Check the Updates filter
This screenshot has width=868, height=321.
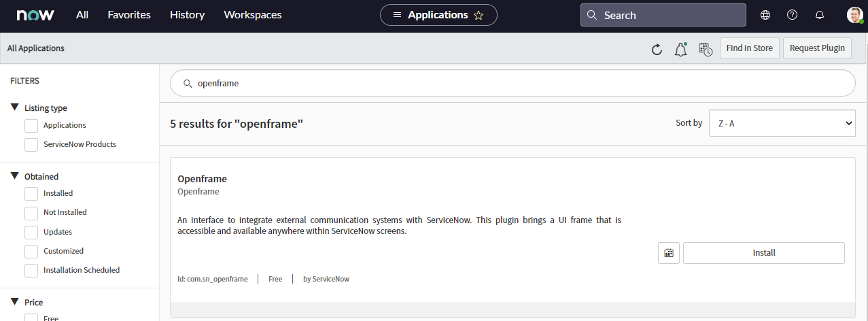pos(31,233)
